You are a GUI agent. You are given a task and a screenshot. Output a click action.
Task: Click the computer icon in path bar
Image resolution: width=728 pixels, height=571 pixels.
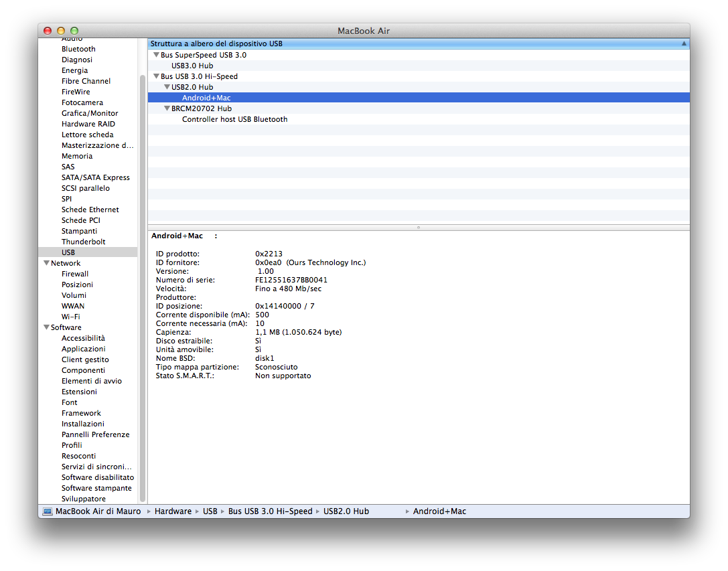[x=48, y=511]
